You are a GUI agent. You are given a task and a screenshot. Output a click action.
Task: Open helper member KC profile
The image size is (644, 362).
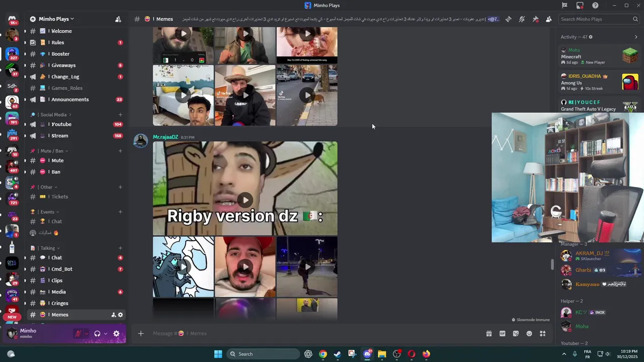click(600, 312)
